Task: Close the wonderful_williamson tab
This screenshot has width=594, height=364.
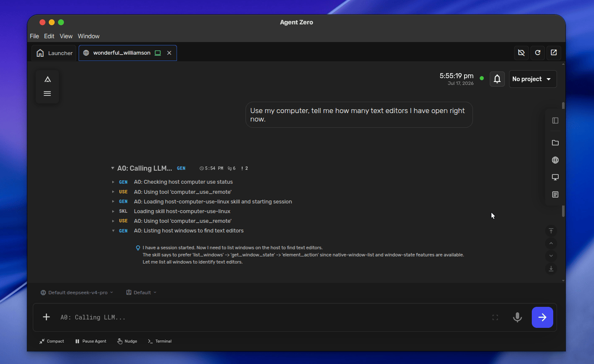Action: tap(169, 53)
